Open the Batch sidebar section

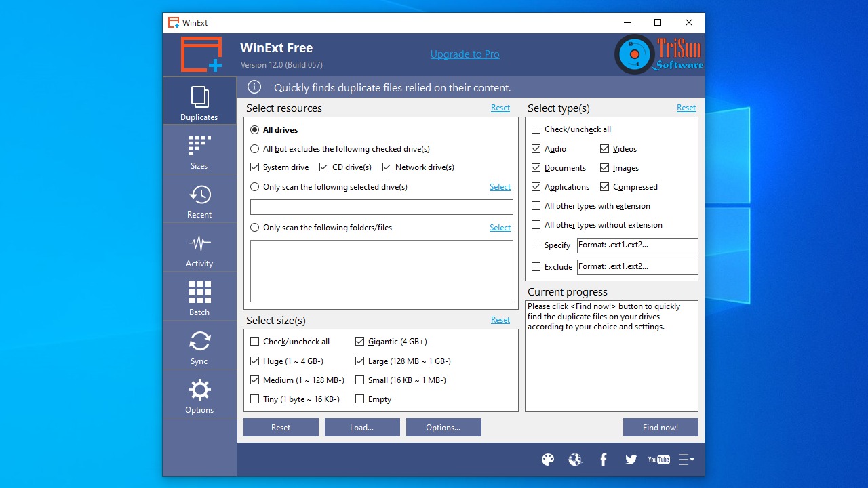199,296
